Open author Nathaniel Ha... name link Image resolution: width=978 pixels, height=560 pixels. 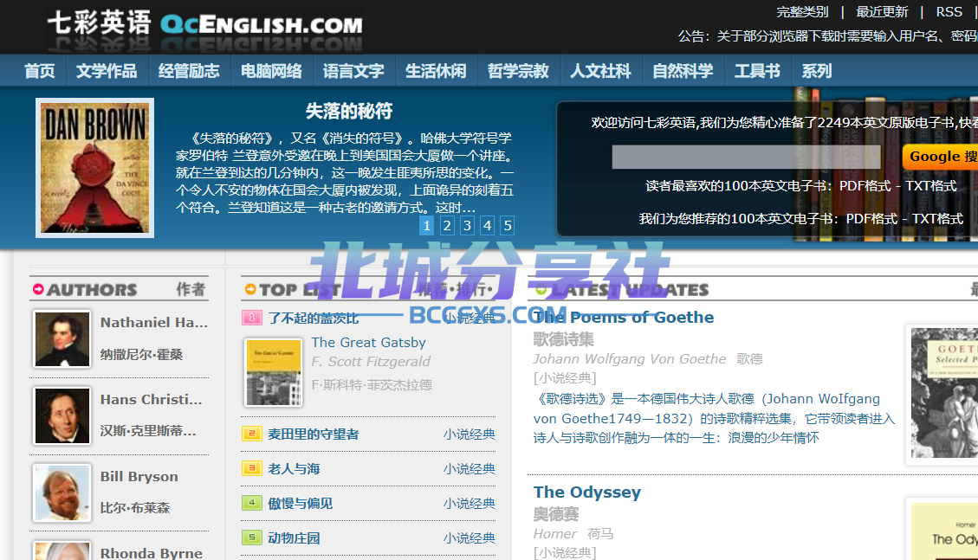click(x=154, y=323)
